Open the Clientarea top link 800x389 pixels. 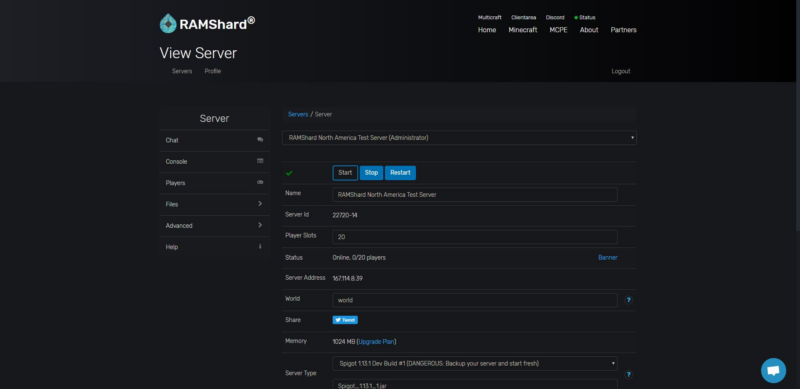523,17
